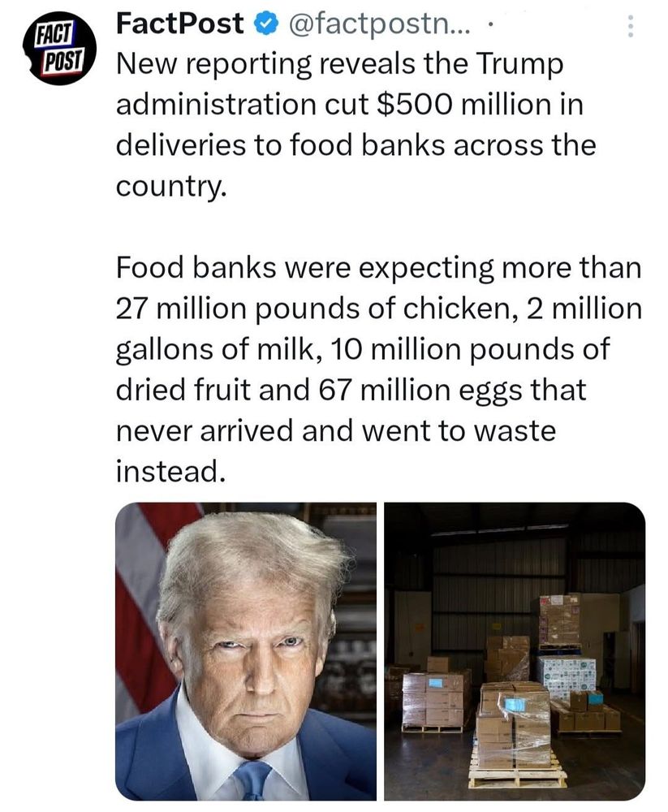
Task: Click the word POST in the logo
Action: pyautogui.click(x=62, y=63)
